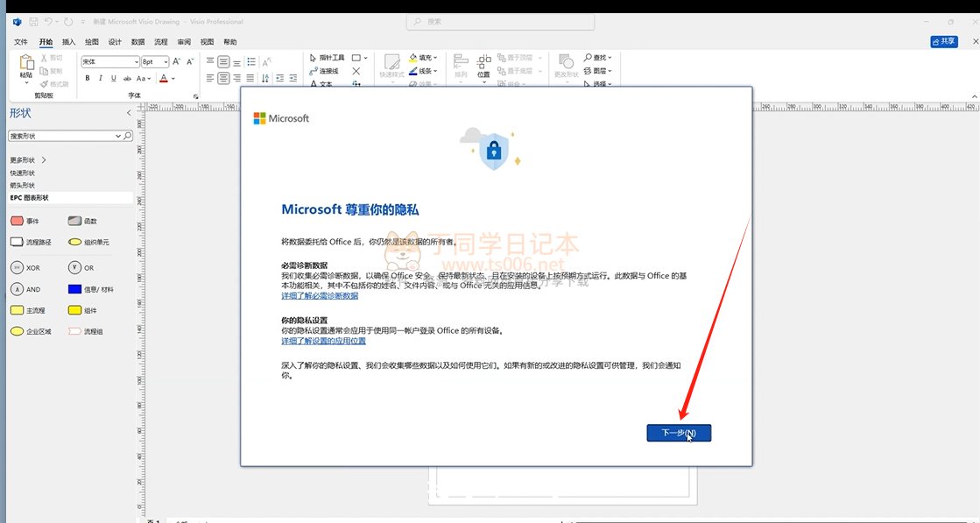Toggle Italic formatting
980x523 pixels.
click(x=101, y=78)
